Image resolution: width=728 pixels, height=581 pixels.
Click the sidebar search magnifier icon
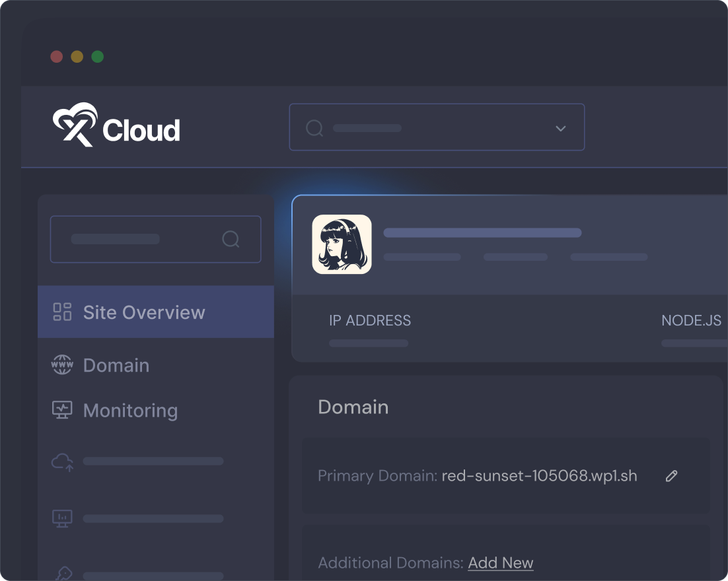coord(231,239)
